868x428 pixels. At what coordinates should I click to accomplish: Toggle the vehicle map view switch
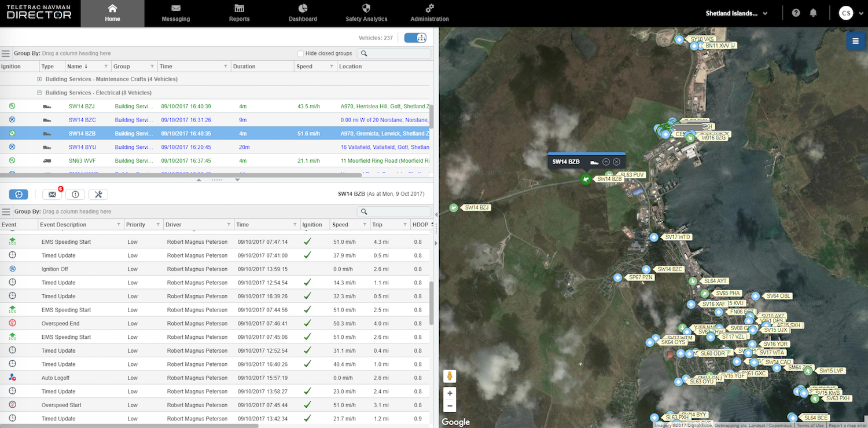[x=415, y=38]
